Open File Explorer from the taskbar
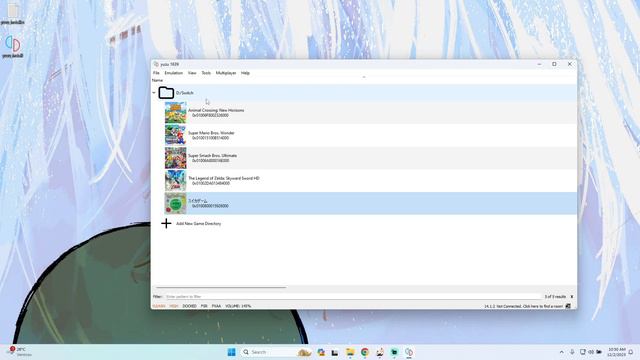Screen dimensions: 640x360 pyautogui.click(x=350, y=352)
